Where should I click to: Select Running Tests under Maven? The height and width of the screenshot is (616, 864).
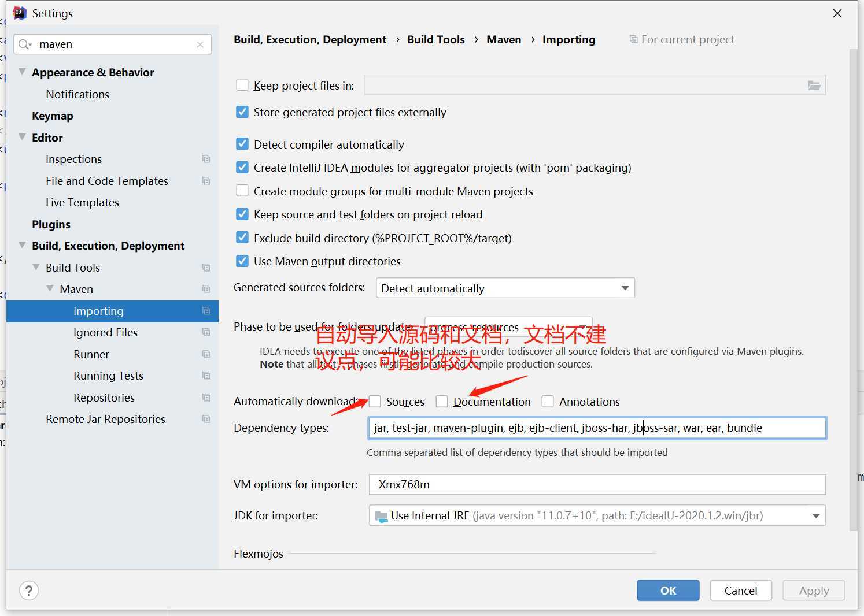pyautogui.click(x=108, y=376)
